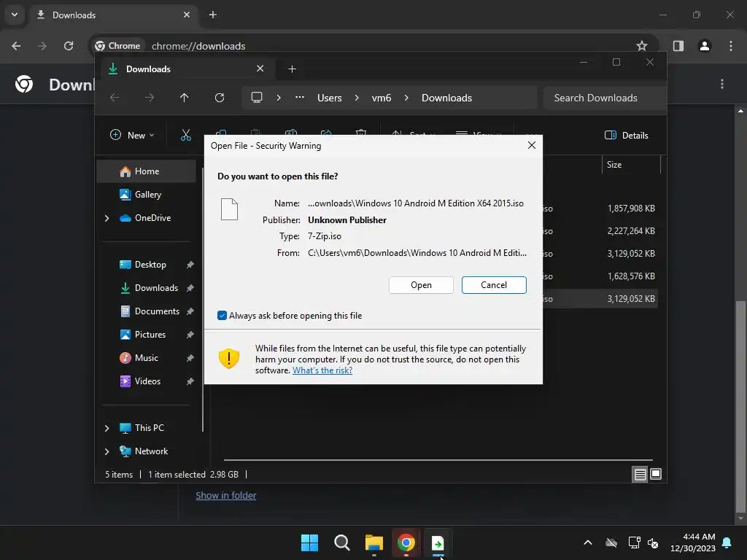Close the File Explorer Downloads tab
The image size is (747, 560).
point(260,69)
